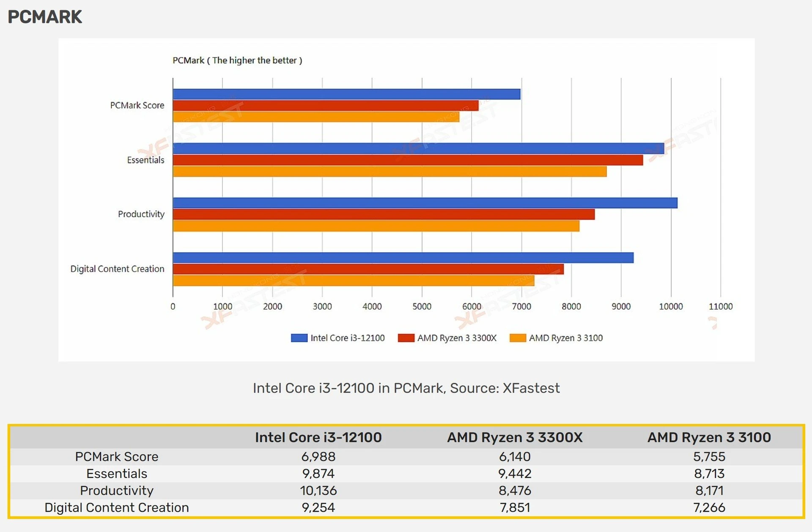This screenshot has width=812, height=532.
Task: Click the table cell value 7,851
Action: point(515,507)
